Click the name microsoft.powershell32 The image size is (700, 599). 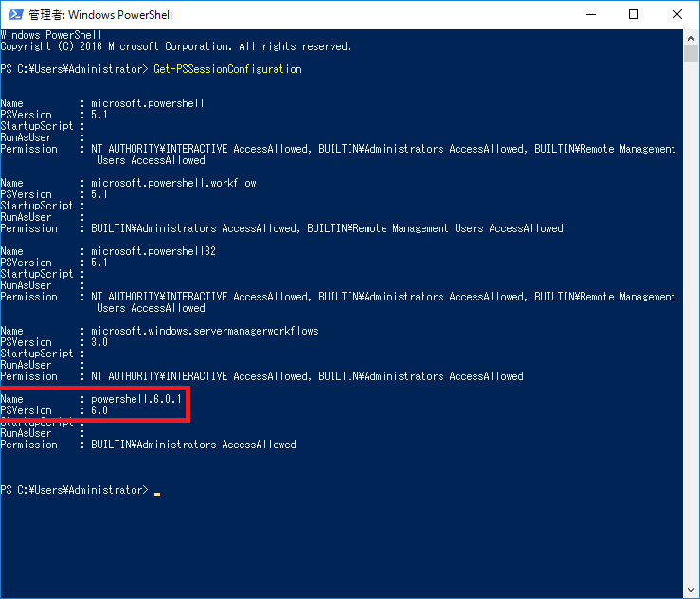153,251
